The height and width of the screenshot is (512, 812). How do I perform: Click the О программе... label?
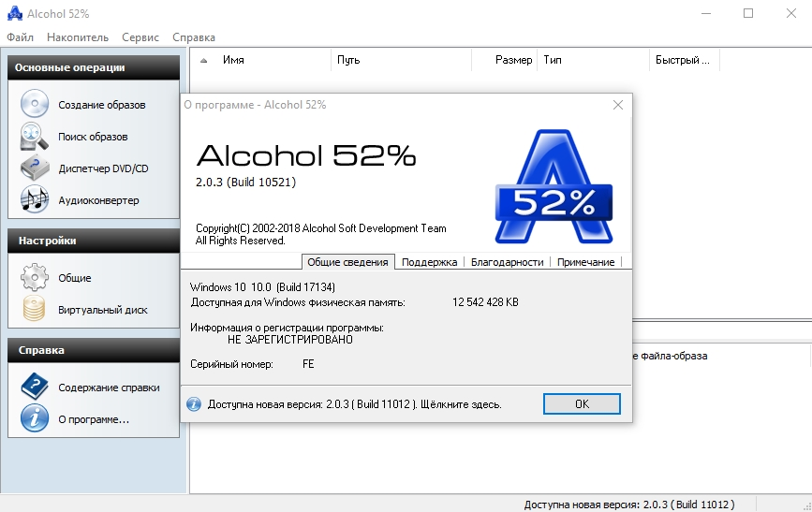coord(94,419)
